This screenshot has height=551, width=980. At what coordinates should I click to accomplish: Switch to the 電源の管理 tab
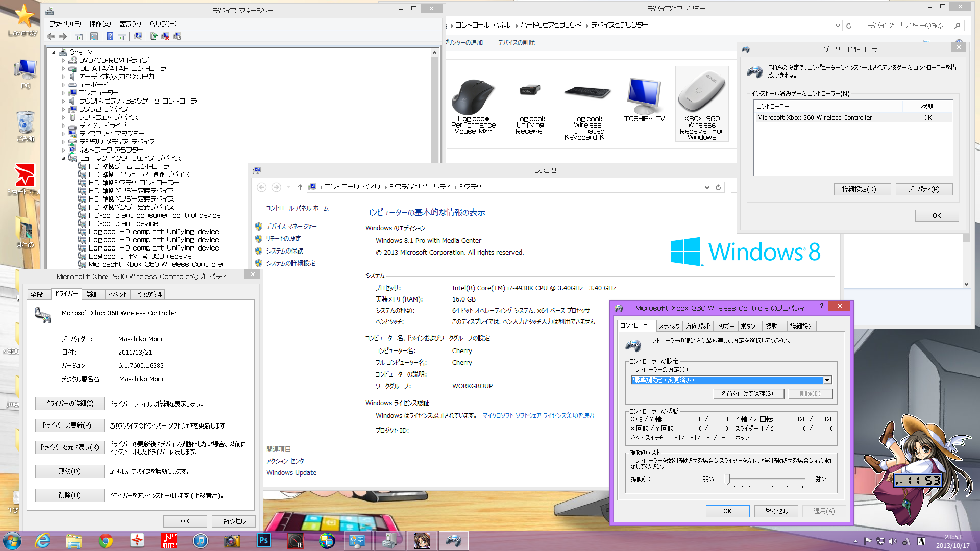tap(148, 295)
